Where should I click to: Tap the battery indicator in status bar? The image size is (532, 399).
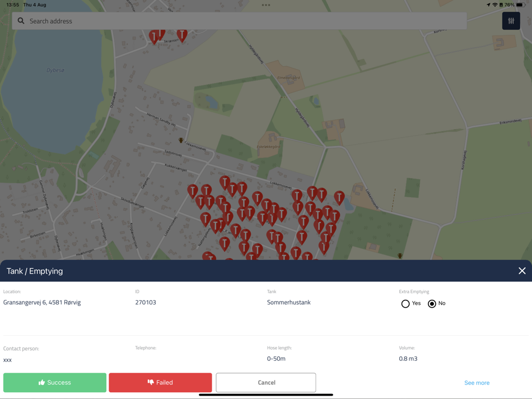(521, 4)
